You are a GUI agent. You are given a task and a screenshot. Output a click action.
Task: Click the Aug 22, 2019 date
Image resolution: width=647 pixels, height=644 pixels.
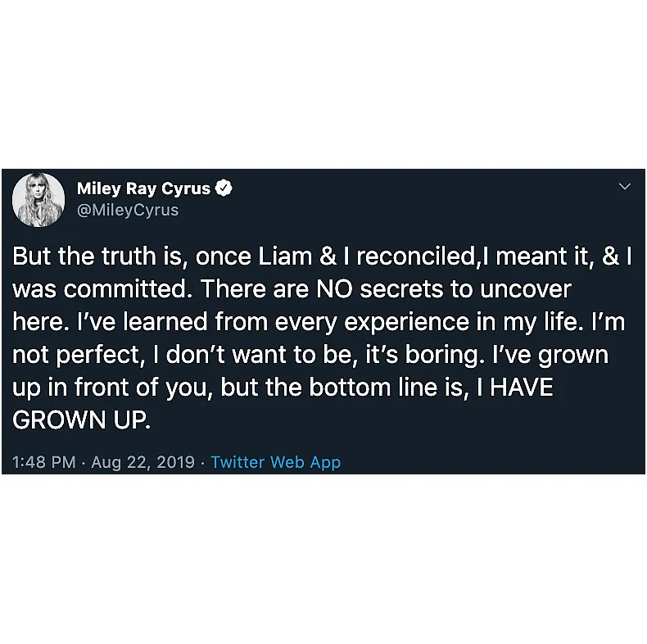click(x=143, y=462)
